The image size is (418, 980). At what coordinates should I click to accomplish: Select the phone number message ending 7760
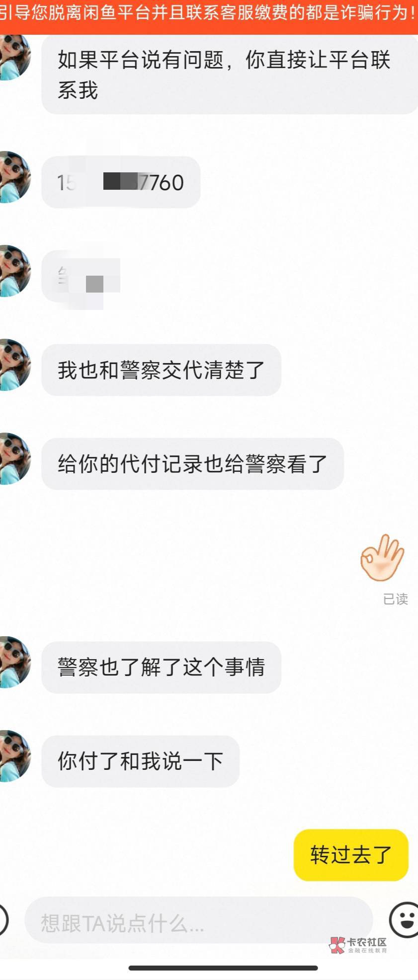(121, 182)
